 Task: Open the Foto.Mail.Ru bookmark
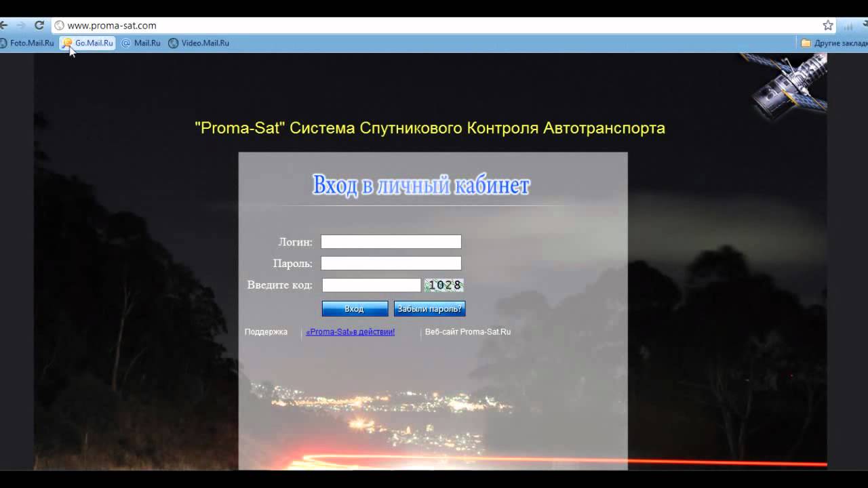27,43
